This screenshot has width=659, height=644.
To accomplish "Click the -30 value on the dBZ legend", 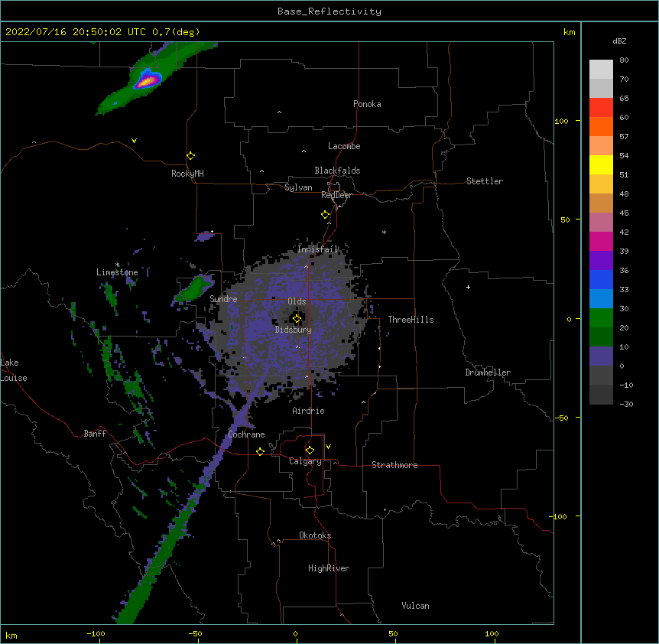I will click(626, 404).
